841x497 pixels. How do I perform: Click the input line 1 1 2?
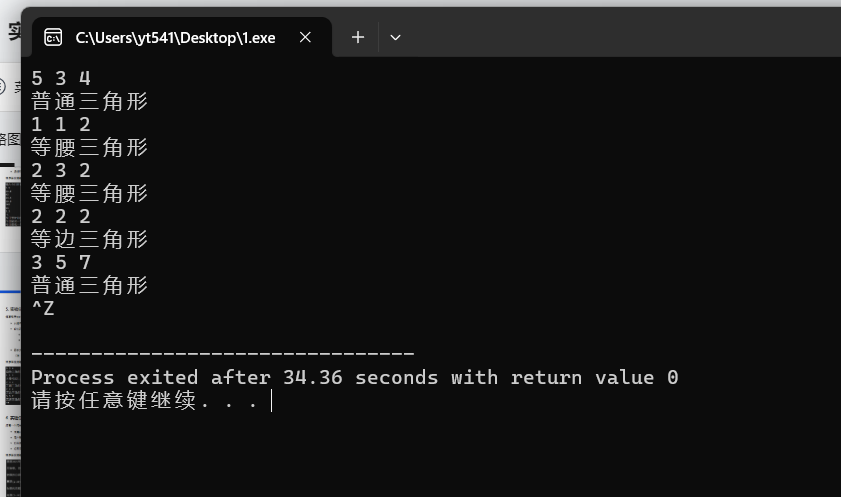61,124
